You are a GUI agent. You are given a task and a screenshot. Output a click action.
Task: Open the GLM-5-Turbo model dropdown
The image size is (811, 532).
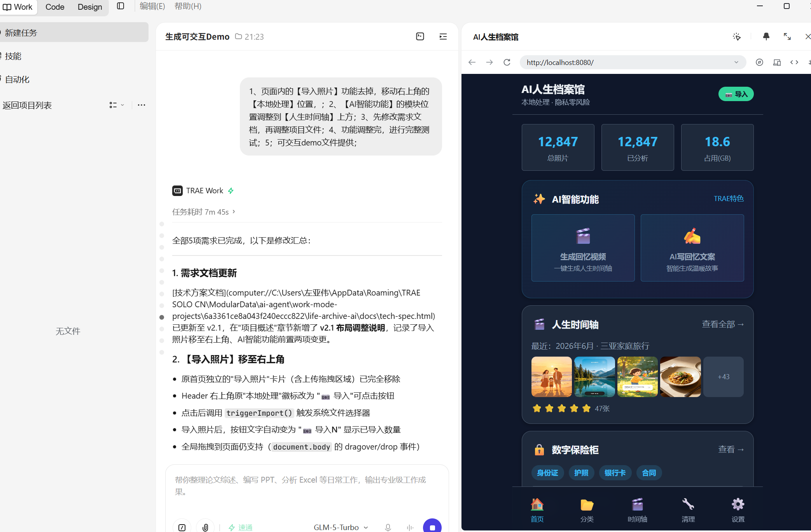click(341, 527)
